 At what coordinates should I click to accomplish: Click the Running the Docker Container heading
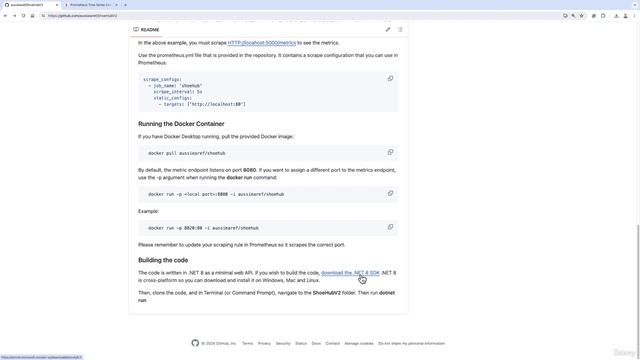[x=181, y=124]
